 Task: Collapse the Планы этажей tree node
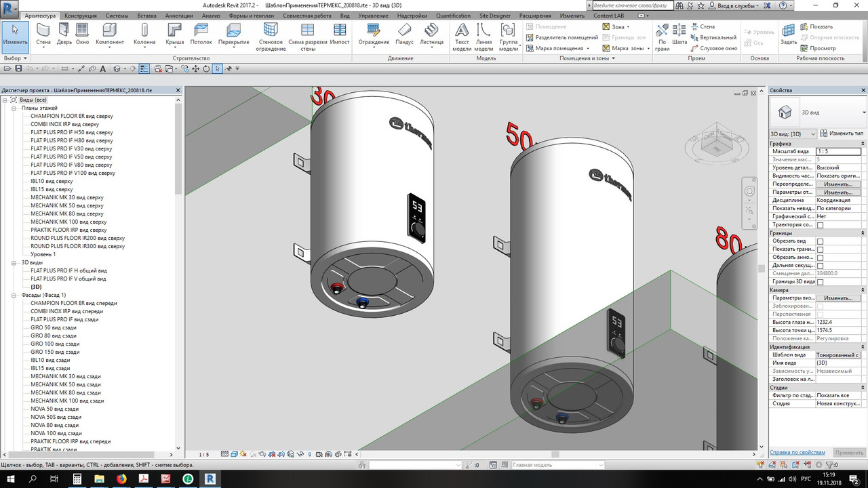click(x=14, y=108)
